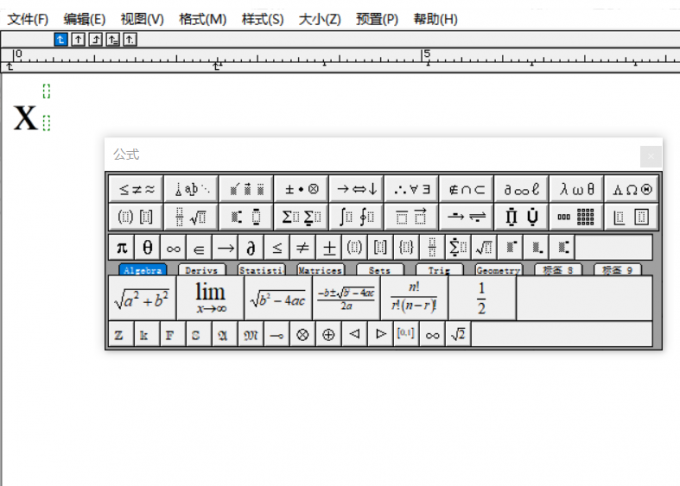Select left-aligned tab stop

click(61, 39)
